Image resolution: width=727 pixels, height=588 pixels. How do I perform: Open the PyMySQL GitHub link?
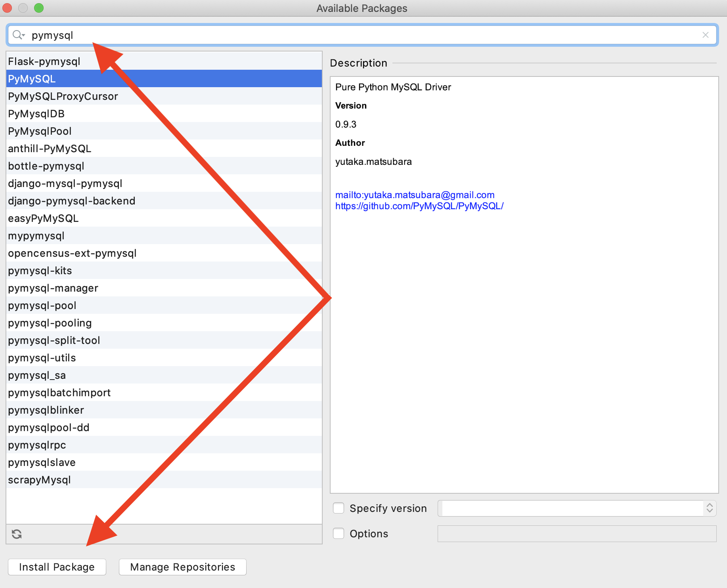[x=419, y=206]
